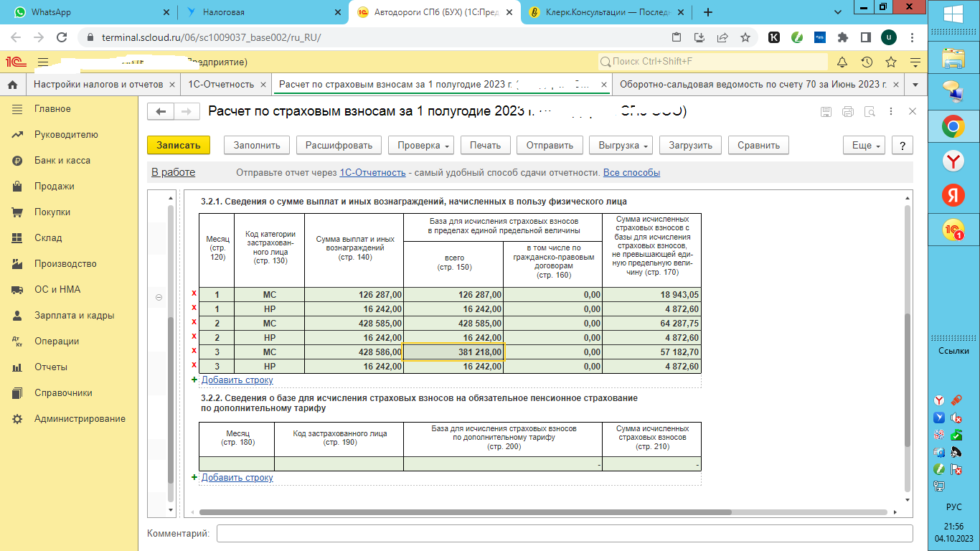Open the Проверка dropdown button
This screenshot has width=980, height=551.
[x=421, y=145]
